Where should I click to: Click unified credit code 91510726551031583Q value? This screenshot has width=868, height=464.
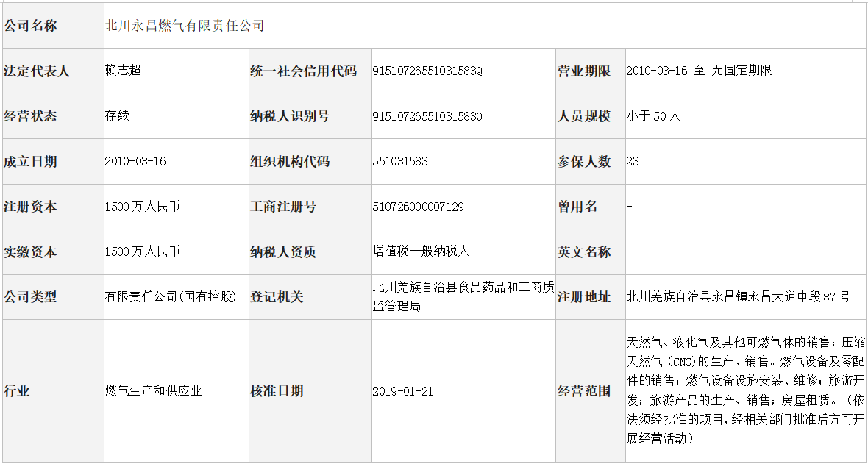pos(427,71)
